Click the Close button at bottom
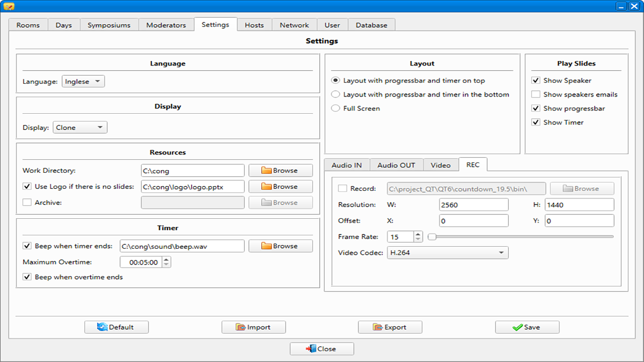 point(322,349)
